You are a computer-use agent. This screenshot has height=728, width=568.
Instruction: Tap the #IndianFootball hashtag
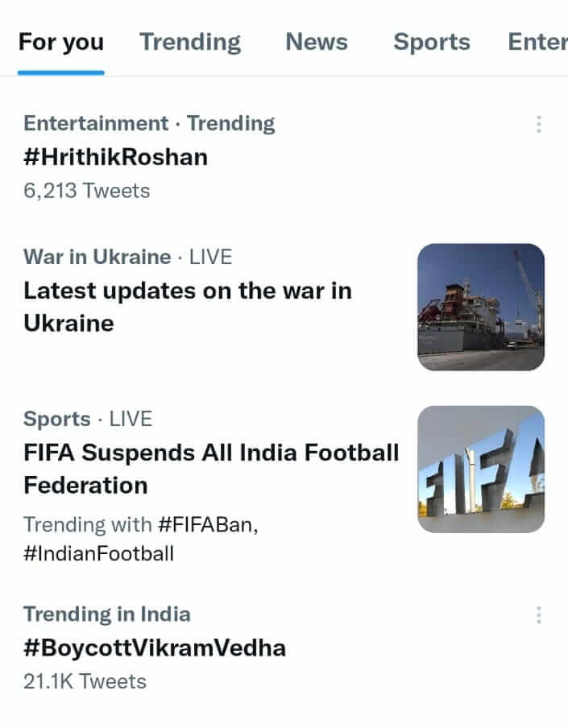98,553
